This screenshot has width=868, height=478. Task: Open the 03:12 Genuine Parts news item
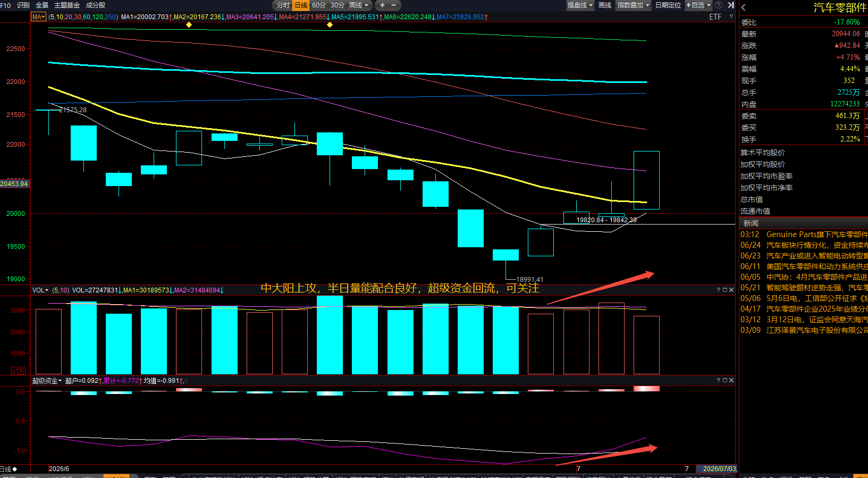[x=804, y=234]
